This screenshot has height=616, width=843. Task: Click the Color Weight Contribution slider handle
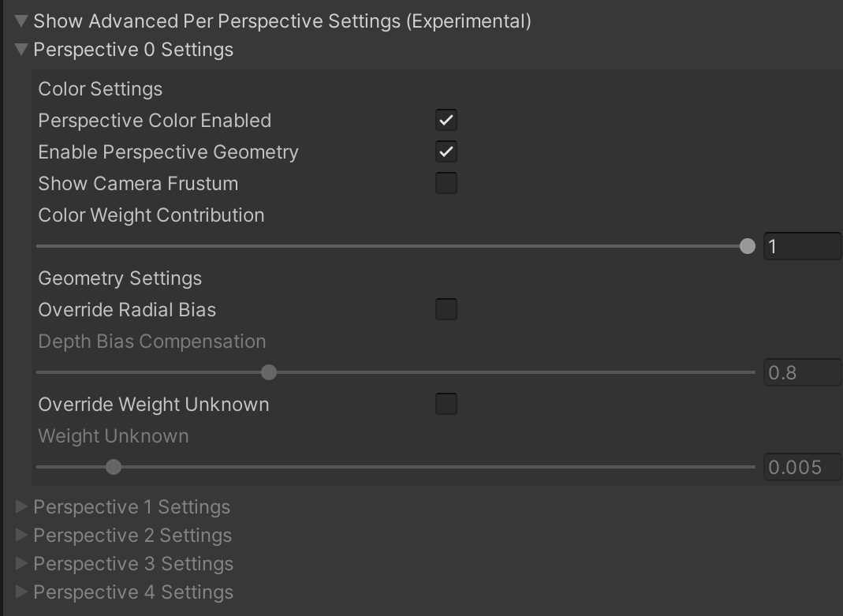pos(748,247)
